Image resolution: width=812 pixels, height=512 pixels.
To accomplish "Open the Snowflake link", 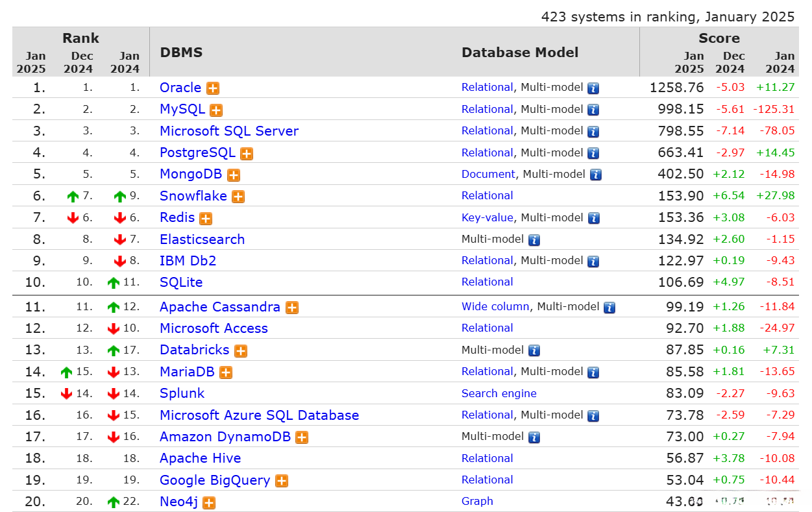I will [193, 196].
